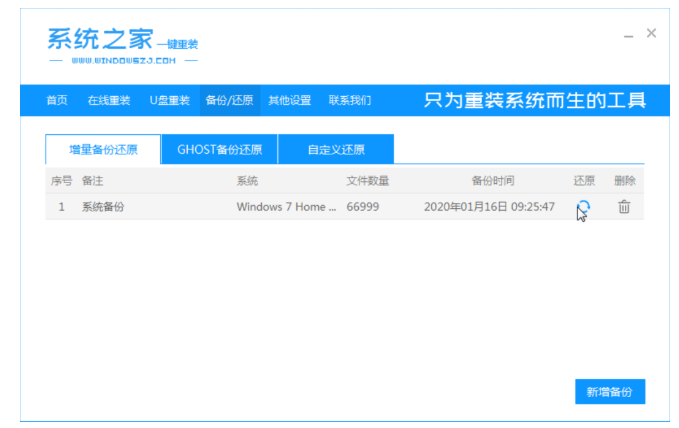Click the restore icon for backup row 1
The width and height of the screenshot is (679, 428).
coord(584,207)
